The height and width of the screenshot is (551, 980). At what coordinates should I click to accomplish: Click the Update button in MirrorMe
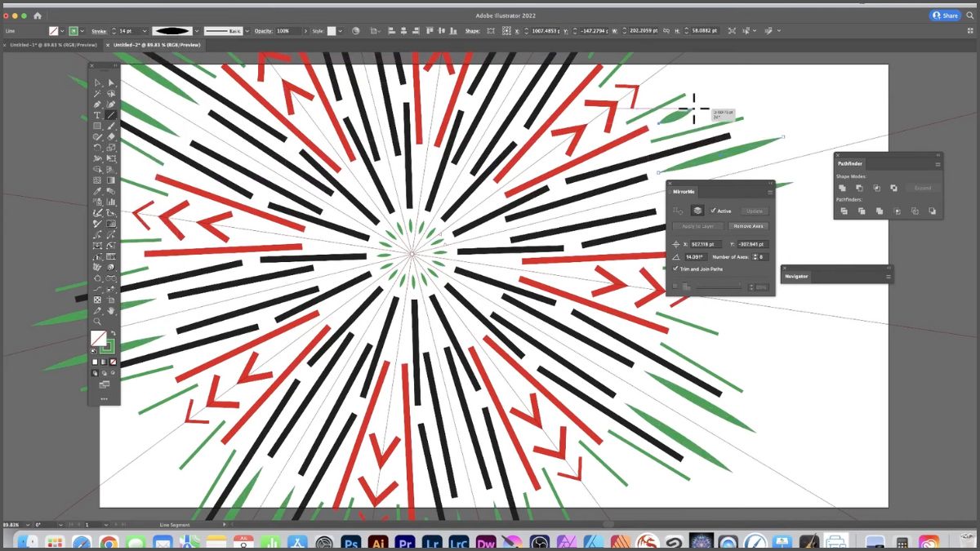(x=755, y=211)
